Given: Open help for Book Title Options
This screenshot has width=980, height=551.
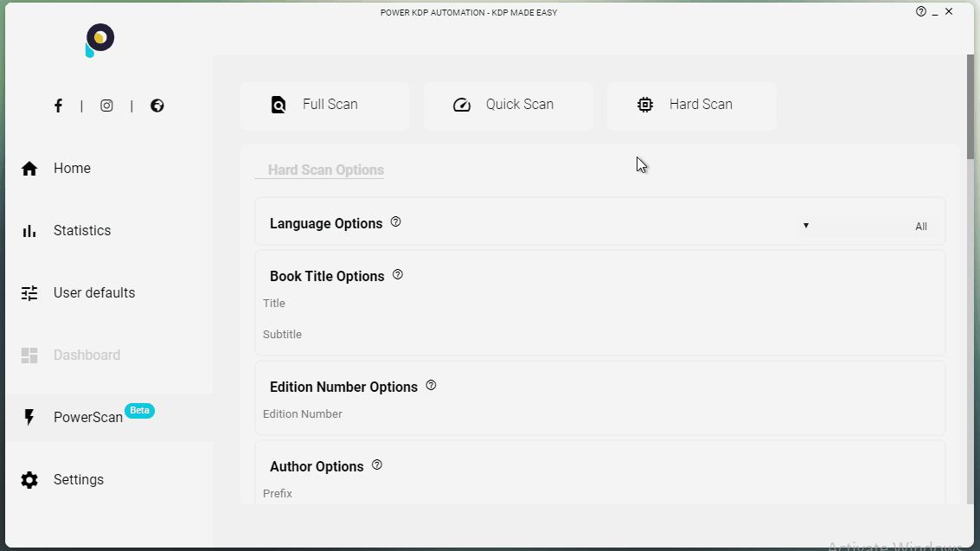Looking at the screenshot, I should pos(398,275).
